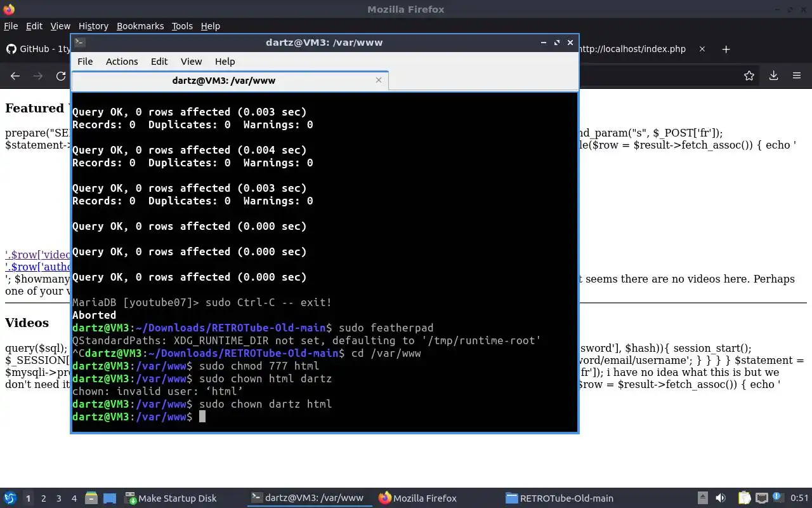This screenshot has width=812, height=508.
Task: Click the removable media eject tray icon
Action: [703, 498]
